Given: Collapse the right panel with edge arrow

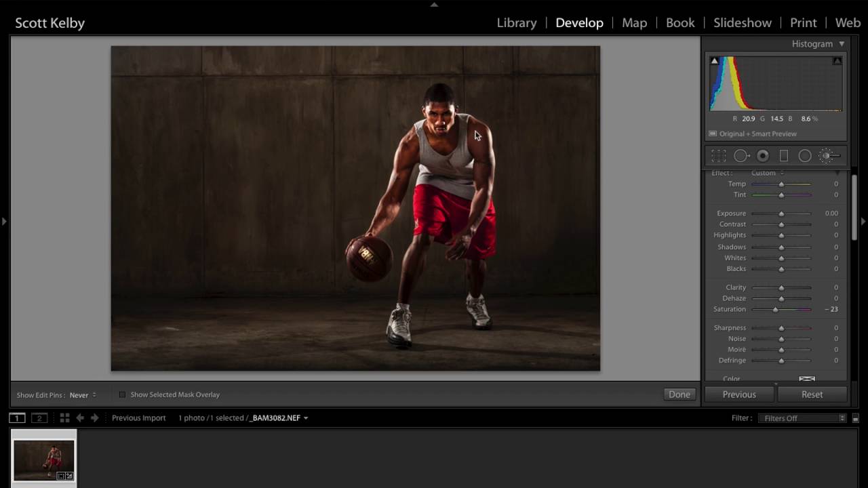Looking at the screenshot, I should click(863, 221).
